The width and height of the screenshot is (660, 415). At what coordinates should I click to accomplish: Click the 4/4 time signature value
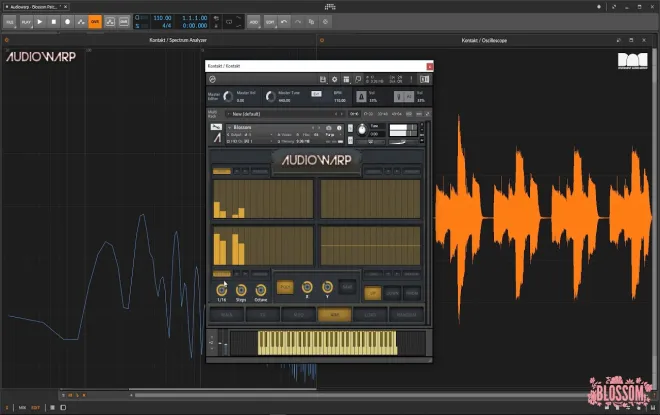pyautogui.click(x=167, y=26)
